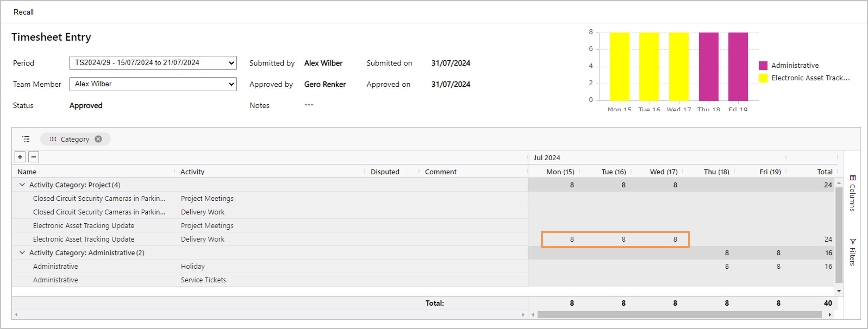Open the Team Member dropdown
Viewport: 868px width, 329px height.
pos(153,84)
